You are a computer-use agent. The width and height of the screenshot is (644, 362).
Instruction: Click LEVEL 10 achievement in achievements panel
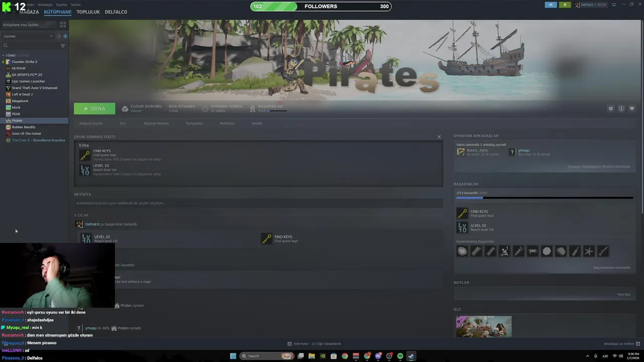[x=475, y=227]
